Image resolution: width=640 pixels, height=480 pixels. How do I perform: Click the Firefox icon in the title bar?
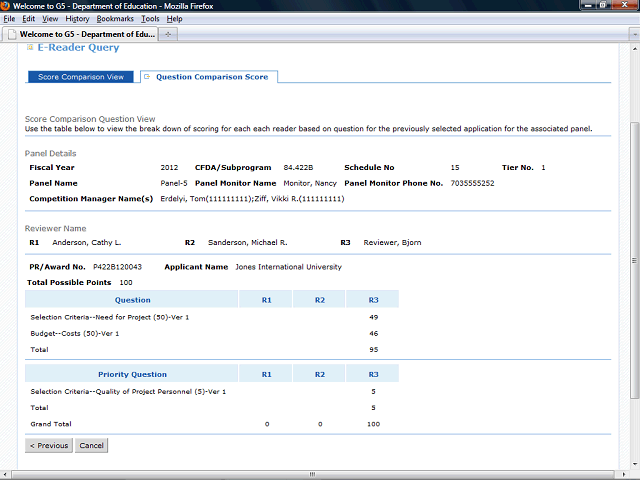coord(7,6)
